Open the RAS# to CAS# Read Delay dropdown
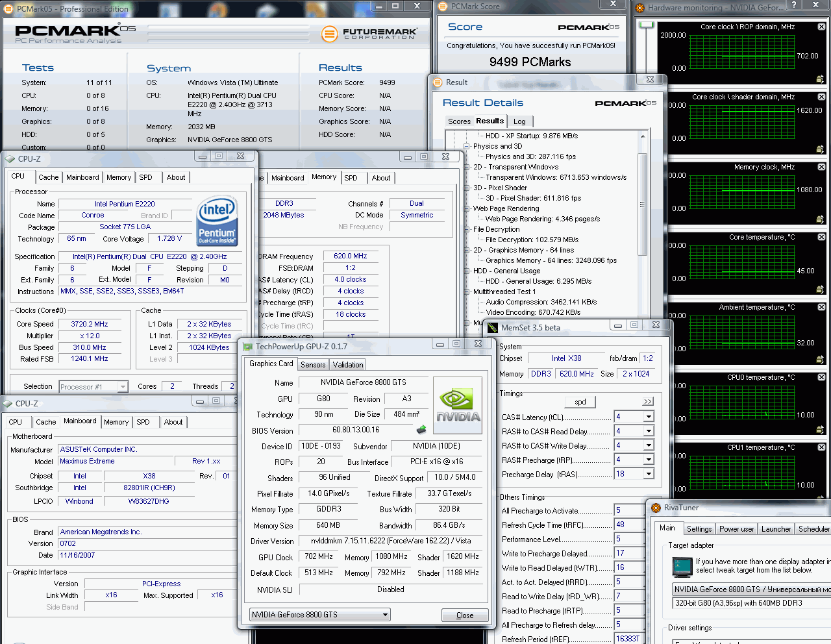Viewport: 831px width, 644px height. click(648, 431)
